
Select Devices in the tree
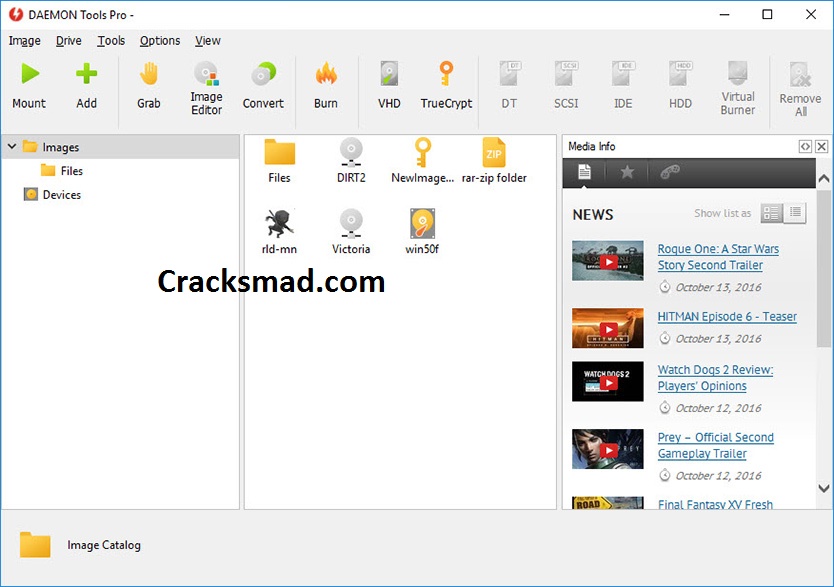(x=62, y=195)
